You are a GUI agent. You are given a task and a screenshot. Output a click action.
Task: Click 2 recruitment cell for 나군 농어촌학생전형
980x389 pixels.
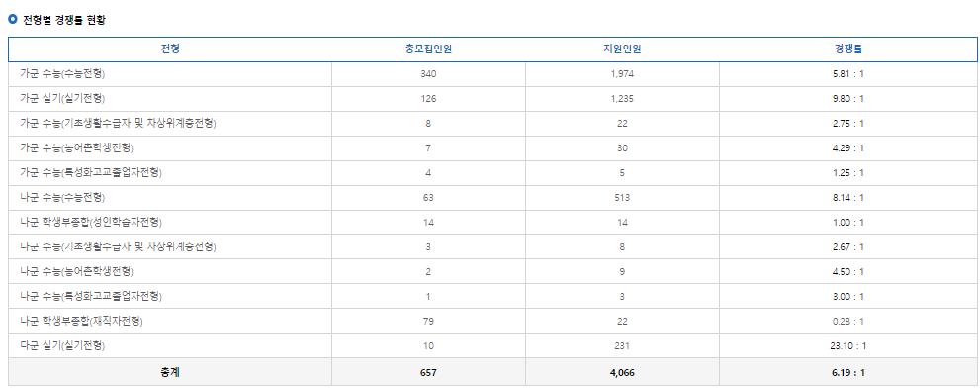tap(428, 272)
